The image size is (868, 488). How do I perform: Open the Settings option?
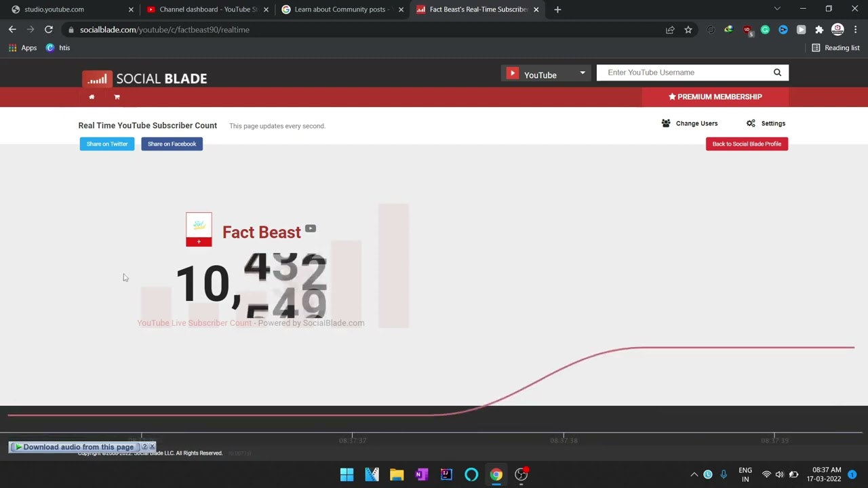click(x=766, y=123)
